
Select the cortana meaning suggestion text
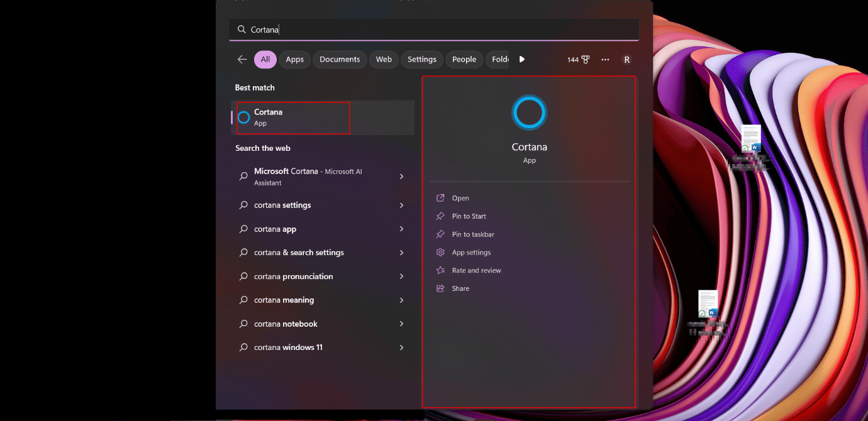click(x=284, y=300)
